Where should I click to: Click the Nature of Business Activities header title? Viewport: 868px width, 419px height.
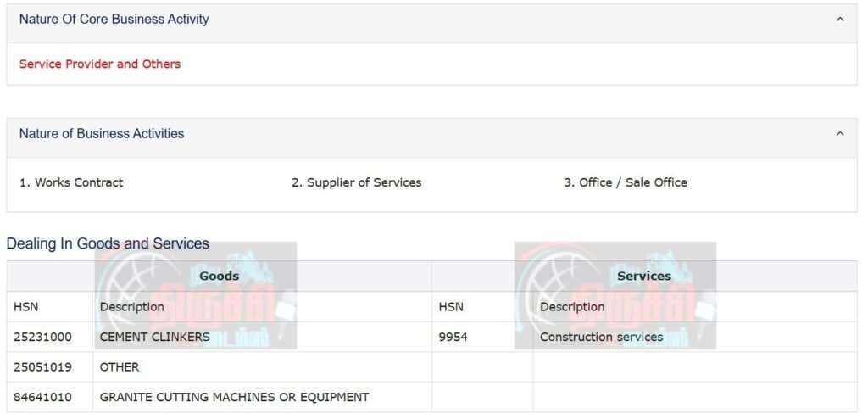(102, 133)
